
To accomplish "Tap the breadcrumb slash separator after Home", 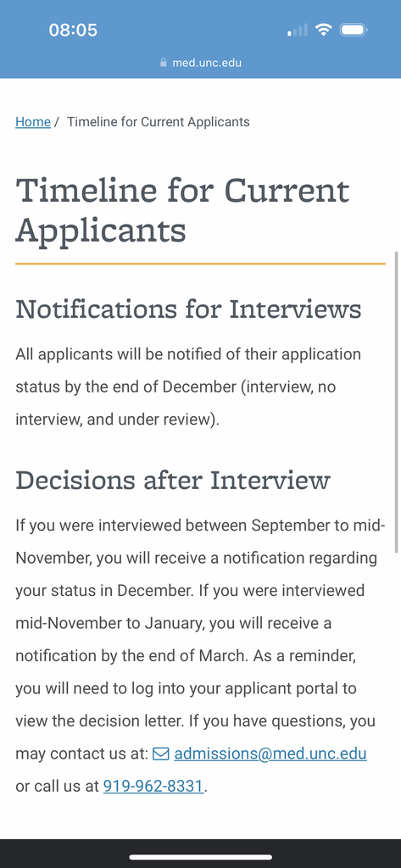I will pyautogui.click(x=57, y=122).
